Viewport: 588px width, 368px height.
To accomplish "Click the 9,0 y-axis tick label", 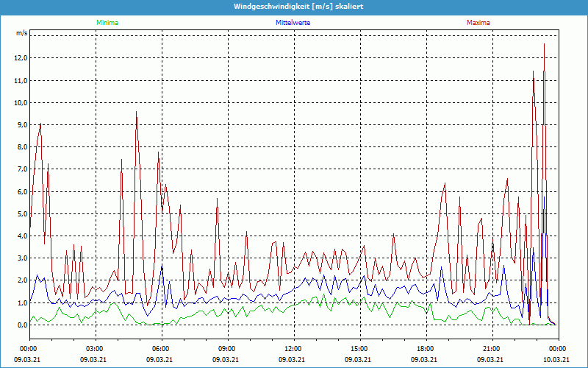I will coord(22,125).
